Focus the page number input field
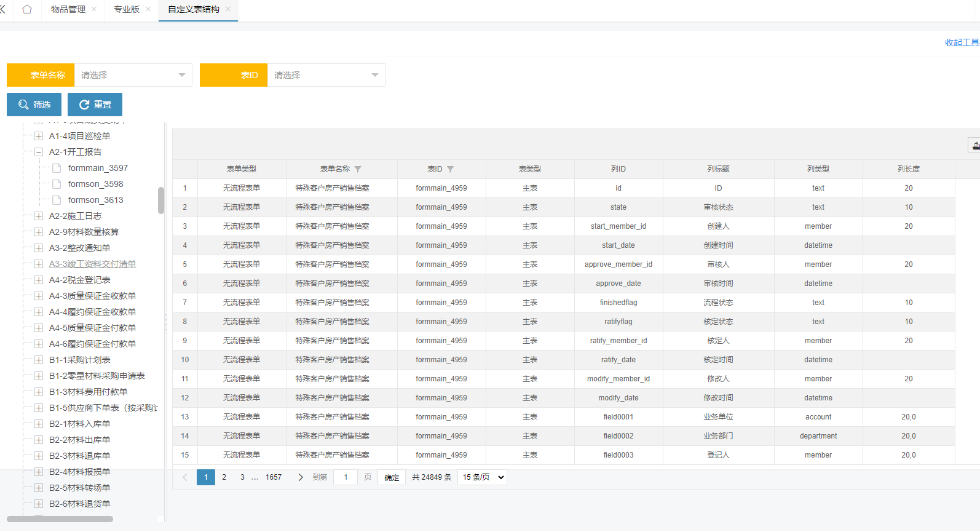Viewport: 980px width, 532px height. tap(346, 477)
